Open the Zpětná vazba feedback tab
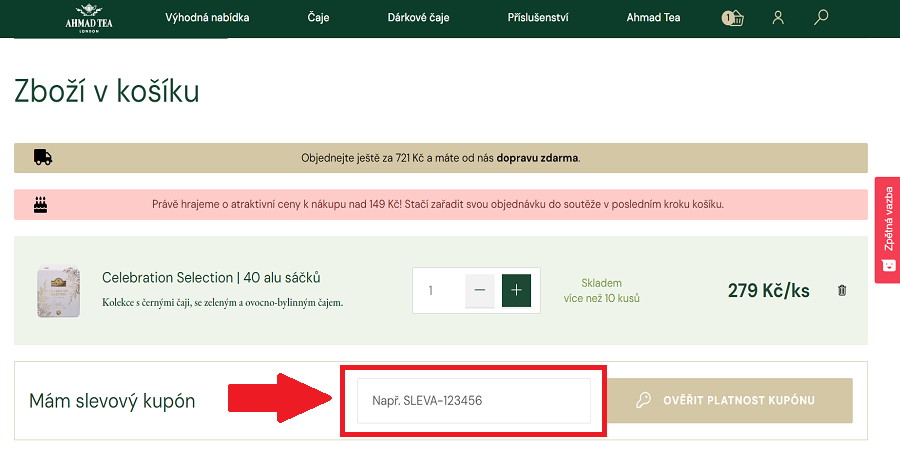The height and width of the screenshot is (450, 900). (x=887, y=230)
